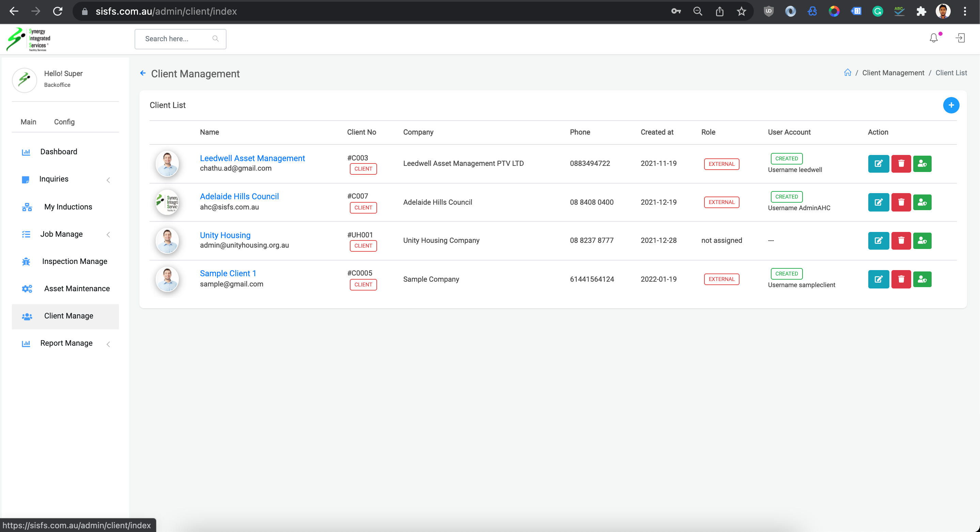Edit the Leedwell Asset Management client
The image size is (980, 532).
[878, 164]
